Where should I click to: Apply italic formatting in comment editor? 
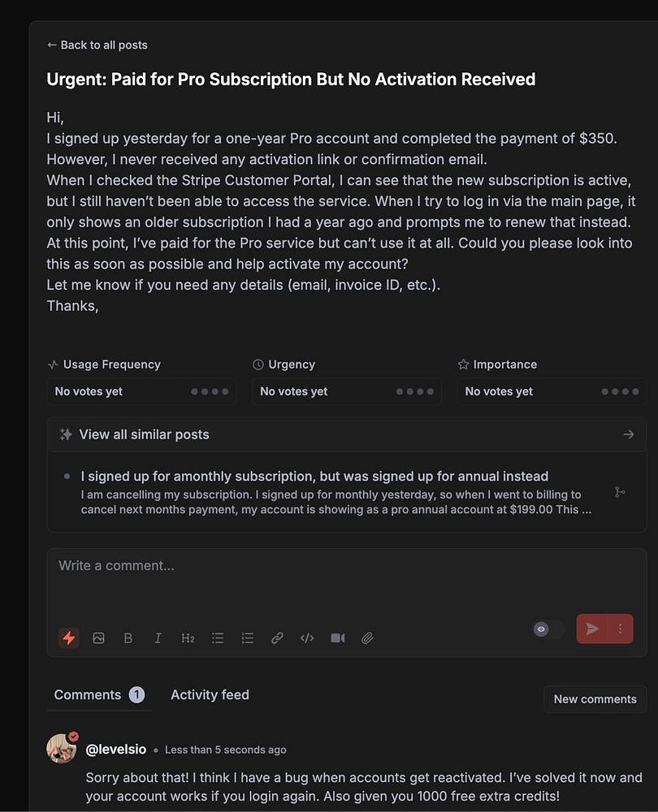pyautogui.click(x=158, y=638)
